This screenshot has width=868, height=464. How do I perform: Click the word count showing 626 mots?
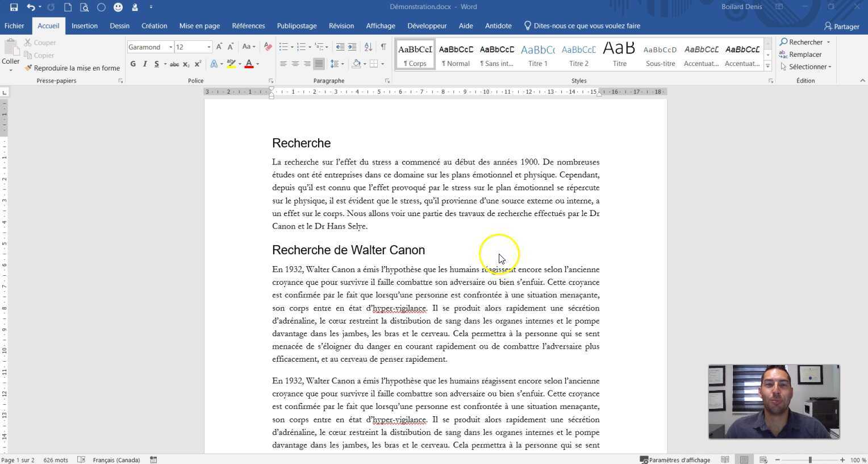pyautogui.click(x=56, y=460)
